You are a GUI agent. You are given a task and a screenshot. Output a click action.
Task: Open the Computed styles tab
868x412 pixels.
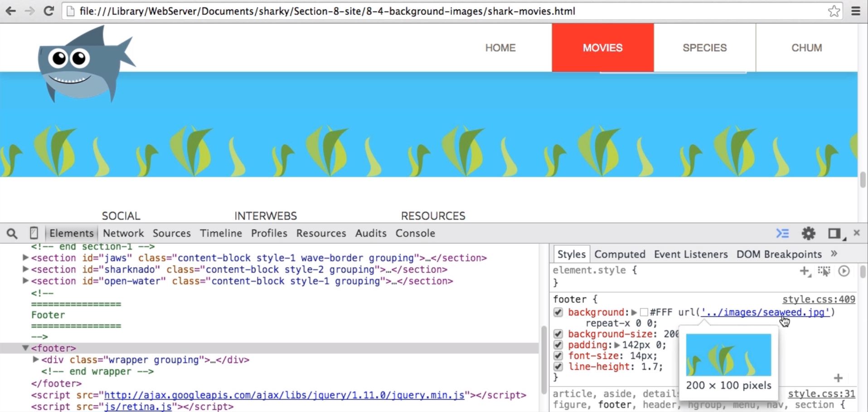coord(620,254)
